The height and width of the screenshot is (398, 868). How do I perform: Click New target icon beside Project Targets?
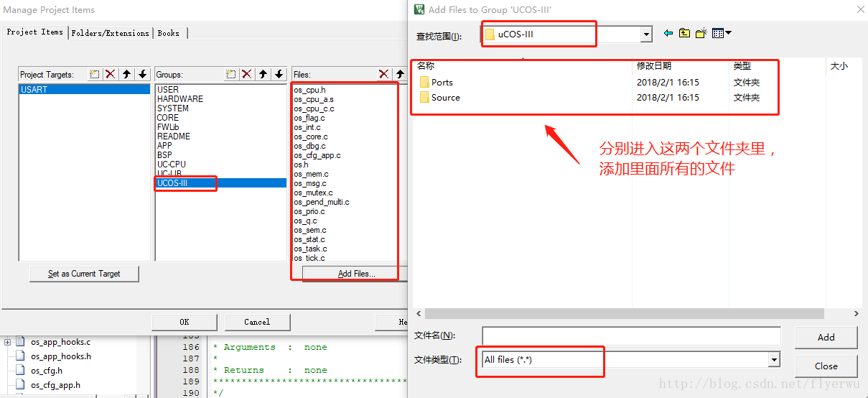95,74
